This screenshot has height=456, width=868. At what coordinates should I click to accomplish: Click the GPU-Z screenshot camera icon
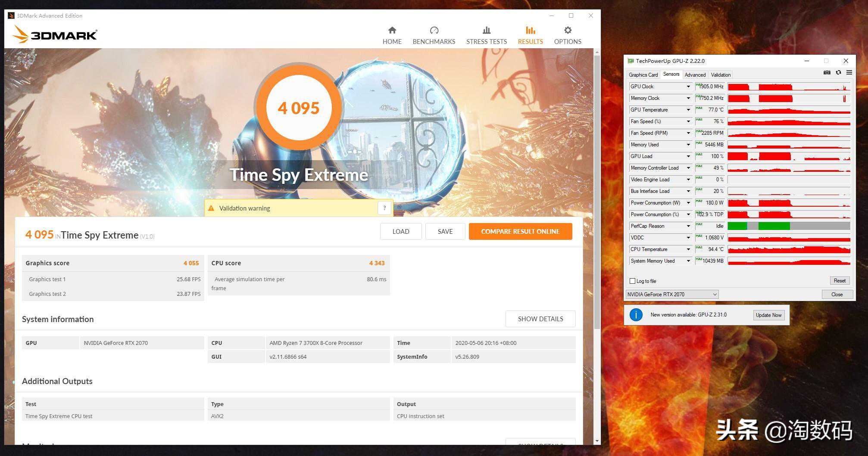click(827, 73)
